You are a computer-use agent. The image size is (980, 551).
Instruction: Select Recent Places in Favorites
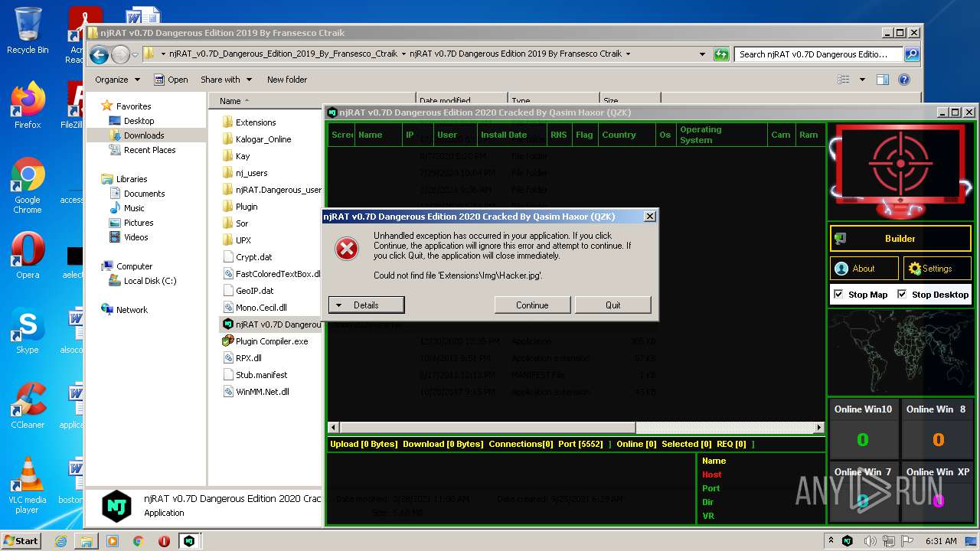[149, 150]
